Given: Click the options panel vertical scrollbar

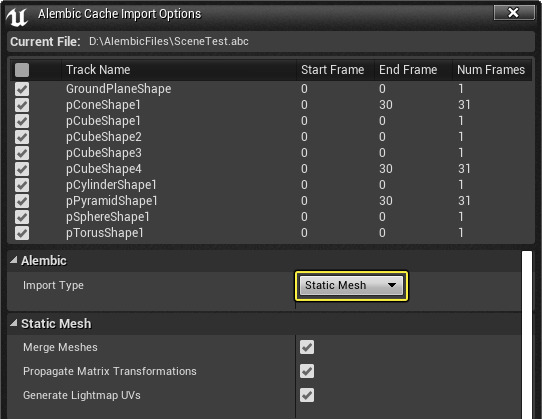Looking at the screenshot, I should (x=527, y=335).
